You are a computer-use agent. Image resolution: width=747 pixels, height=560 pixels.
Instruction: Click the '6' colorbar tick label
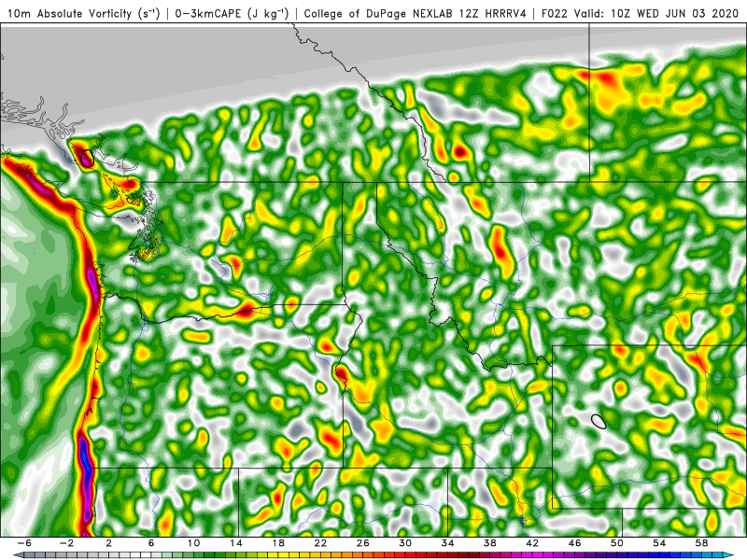[151, 543]
